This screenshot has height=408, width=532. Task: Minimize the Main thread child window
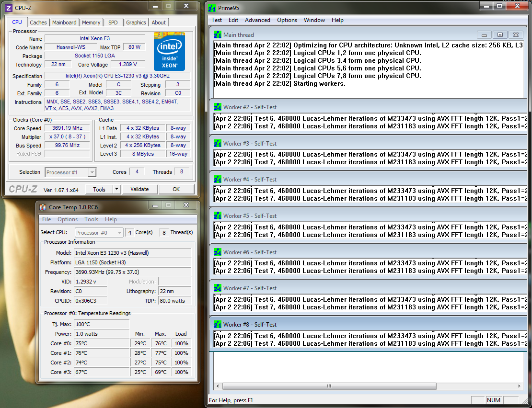pos(484,35)
